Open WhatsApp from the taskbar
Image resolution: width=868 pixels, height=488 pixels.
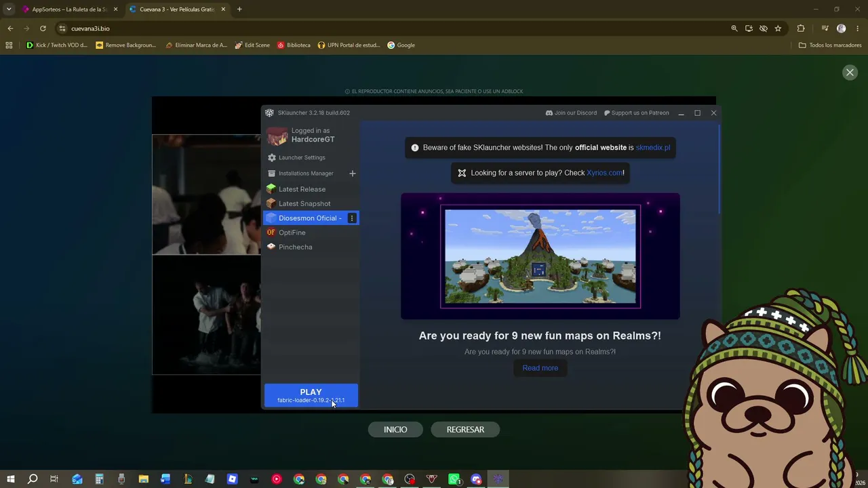point(454,479)
